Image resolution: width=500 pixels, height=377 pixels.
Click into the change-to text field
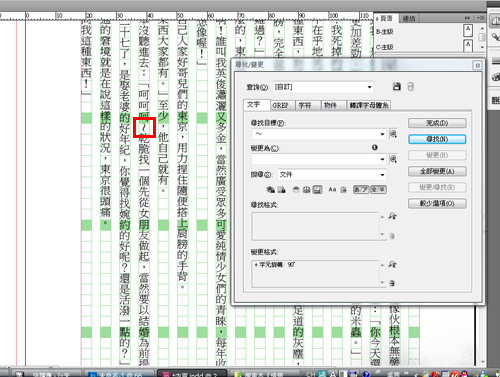pos(315,159)
